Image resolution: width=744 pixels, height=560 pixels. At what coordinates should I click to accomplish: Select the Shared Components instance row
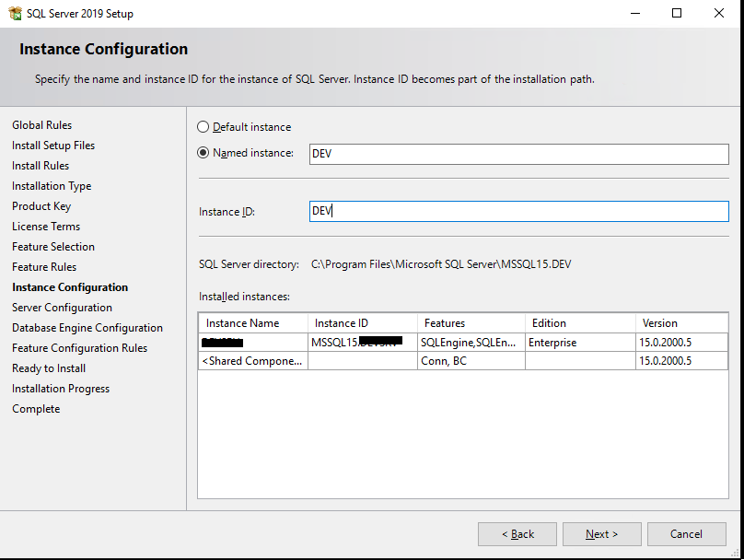(251, 359)
